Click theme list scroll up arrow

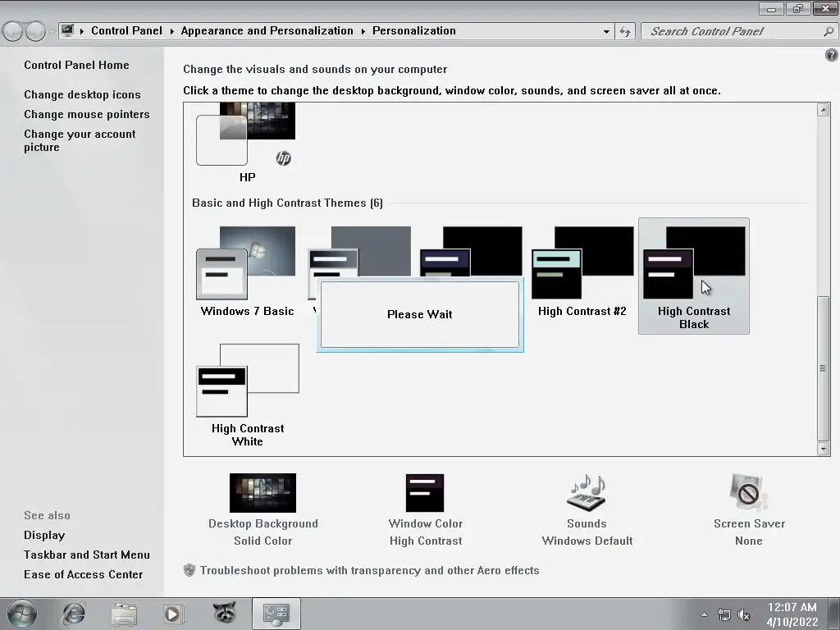(824, 110)
